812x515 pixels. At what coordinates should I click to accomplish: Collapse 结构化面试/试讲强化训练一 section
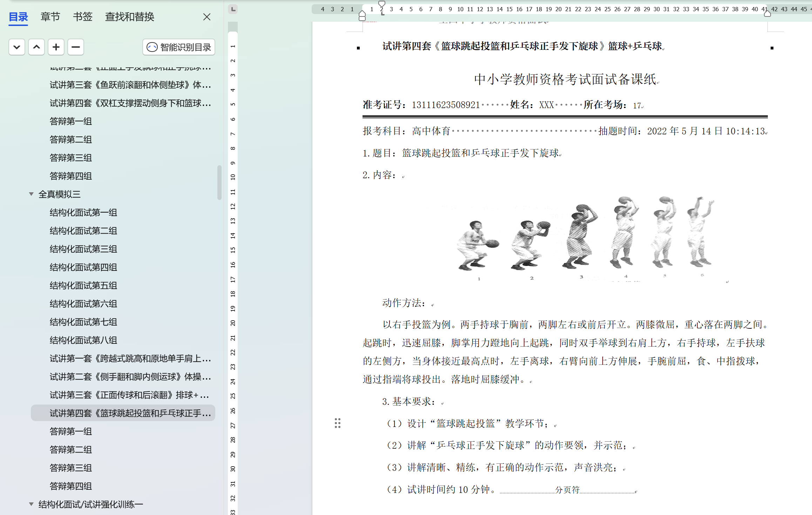click(x=31, y=504)
